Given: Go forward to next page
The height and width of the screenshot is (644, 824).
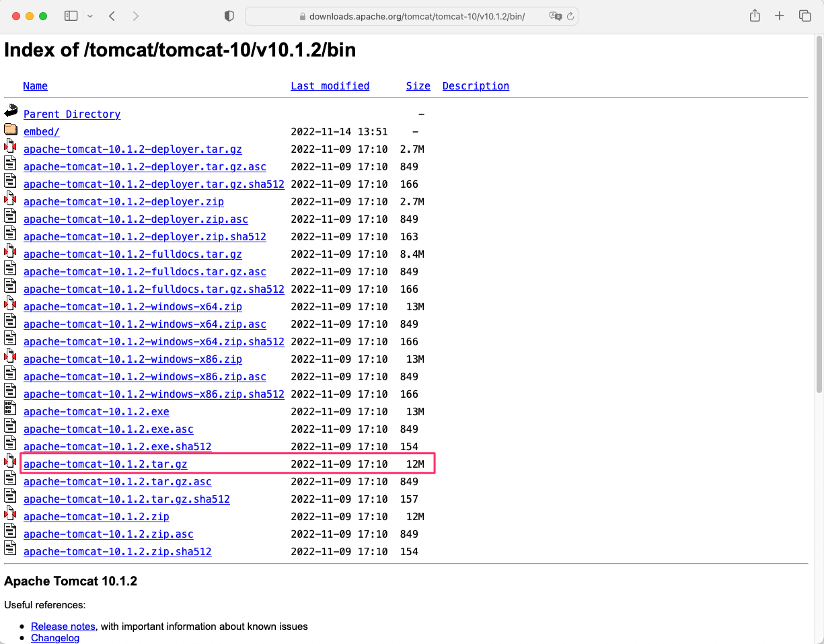Looking at the screenshot, I should [x=136, y=16].
